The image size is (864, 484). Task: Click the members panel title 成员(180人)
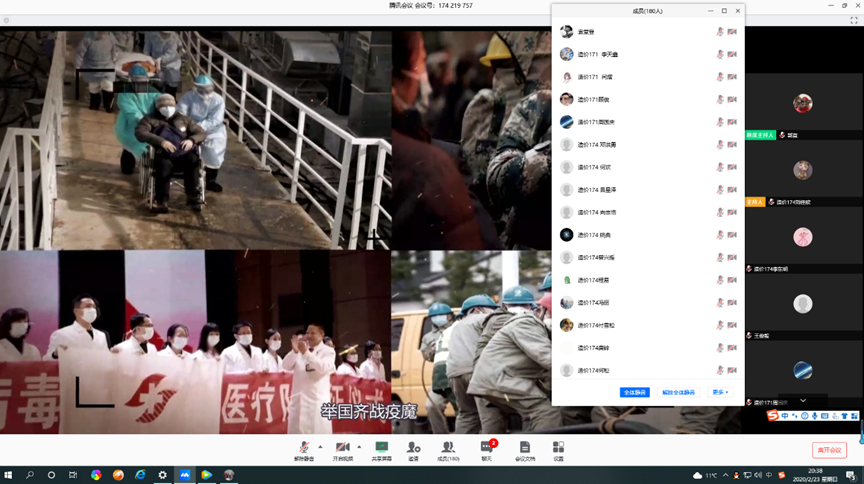point(647,11)
